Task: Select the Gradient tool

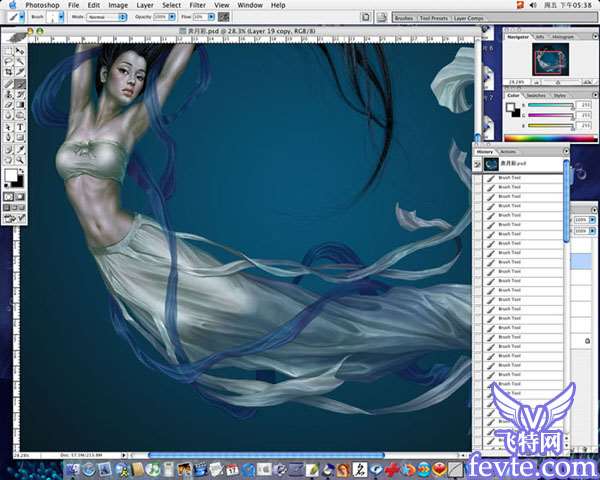Action: pyautogui.click(x=20, y=105)
